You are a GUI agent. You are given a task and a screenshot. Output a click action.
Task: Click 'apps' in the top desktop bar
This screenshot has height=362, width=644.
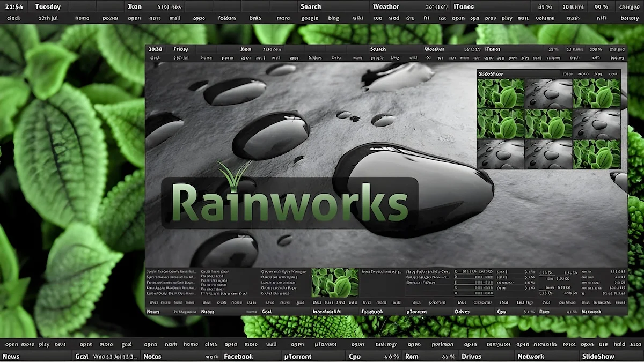point(199,18)
